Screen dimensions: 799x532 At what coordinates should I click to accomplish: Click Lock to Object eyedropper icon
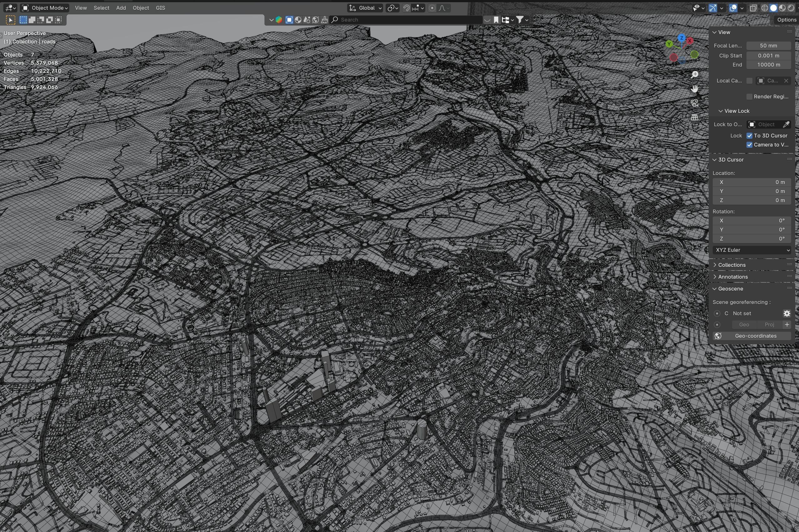[x=786, y=125]
